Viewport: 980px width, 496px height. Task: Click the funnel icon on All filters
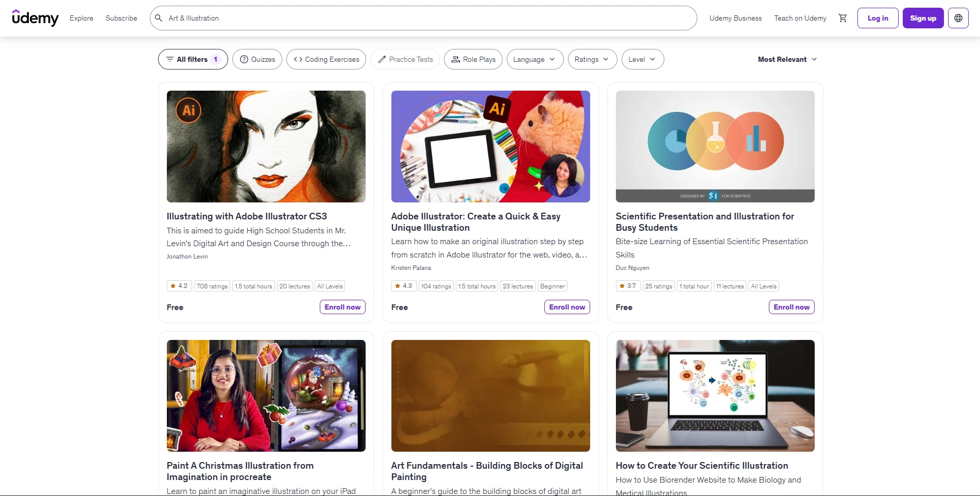tap(170, 59)
